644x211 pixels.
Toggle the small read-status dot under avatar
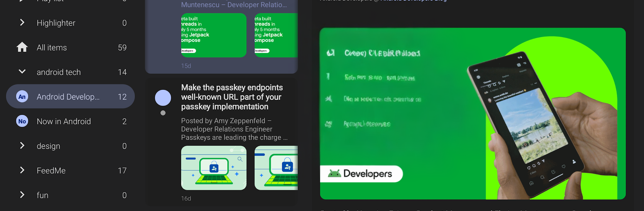[163, 113]
